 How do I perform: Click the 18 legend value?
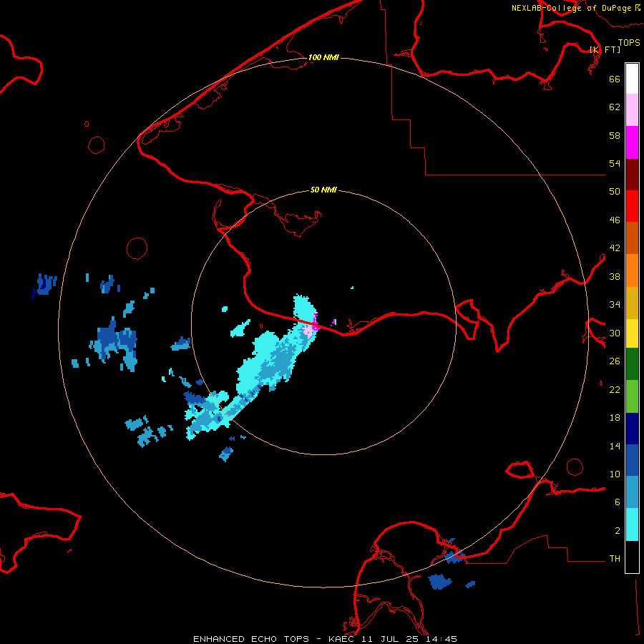point(615,418)
